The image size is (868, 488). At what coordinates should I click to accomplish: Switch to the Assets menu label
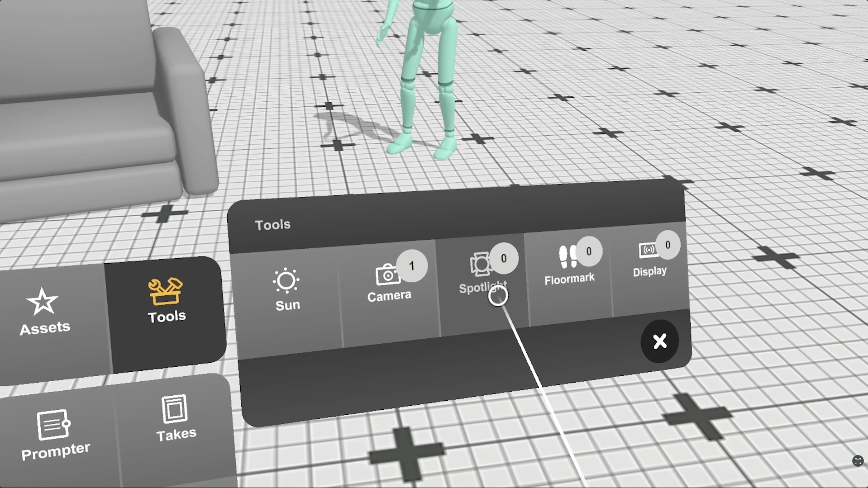click(x=45, y=328)
